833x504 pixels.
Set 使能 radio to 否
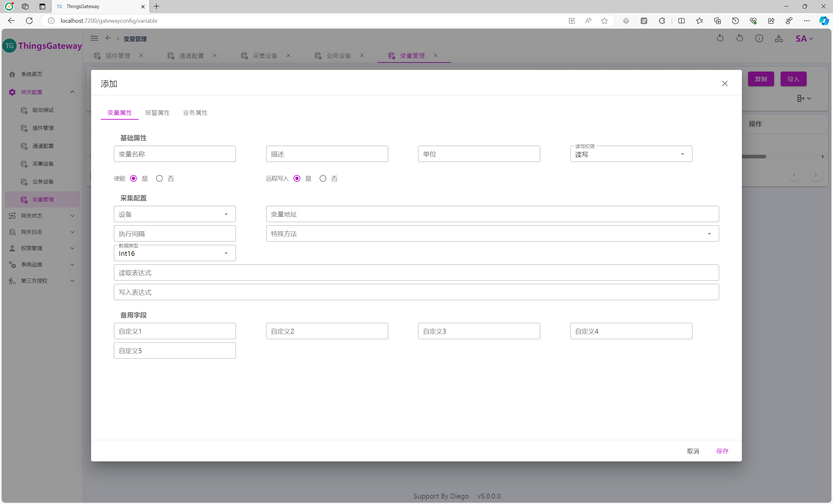pos(159,179)
